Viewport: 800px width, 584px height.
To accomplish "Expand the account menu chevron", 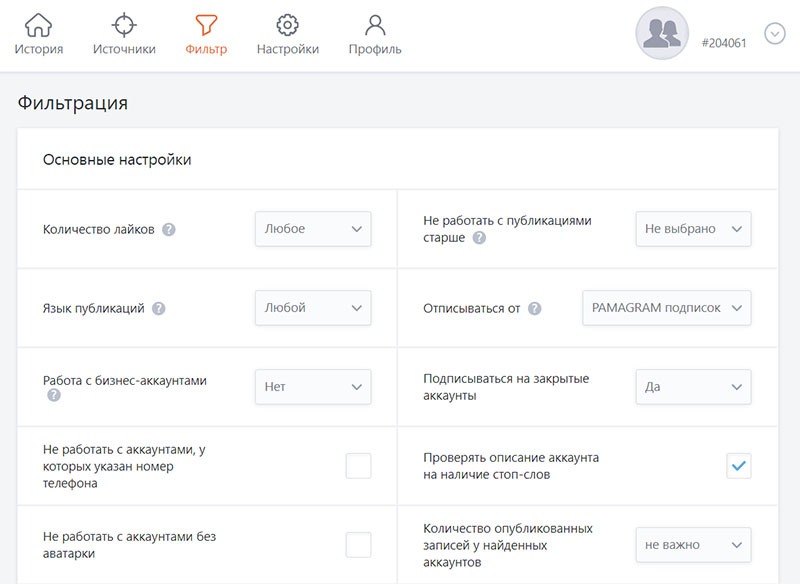I will [774, 34].
